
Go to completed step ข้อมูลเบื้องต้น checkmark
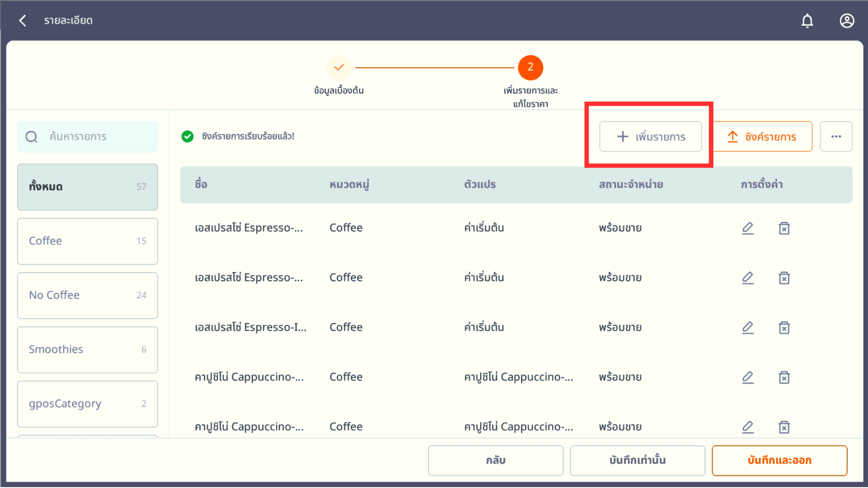point(339,68)
